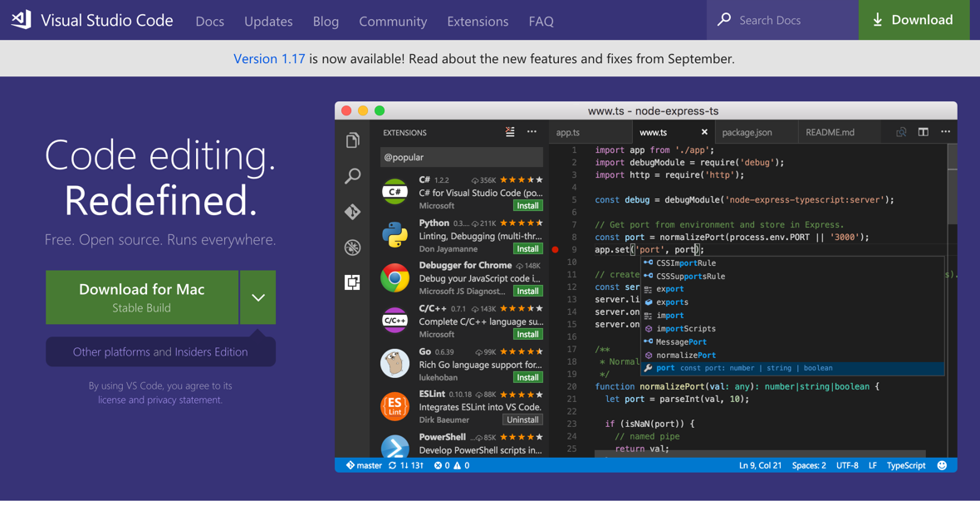Expand the download options dropdown arrow
This screenshot has height=515, width=980.
click(258, 297)
